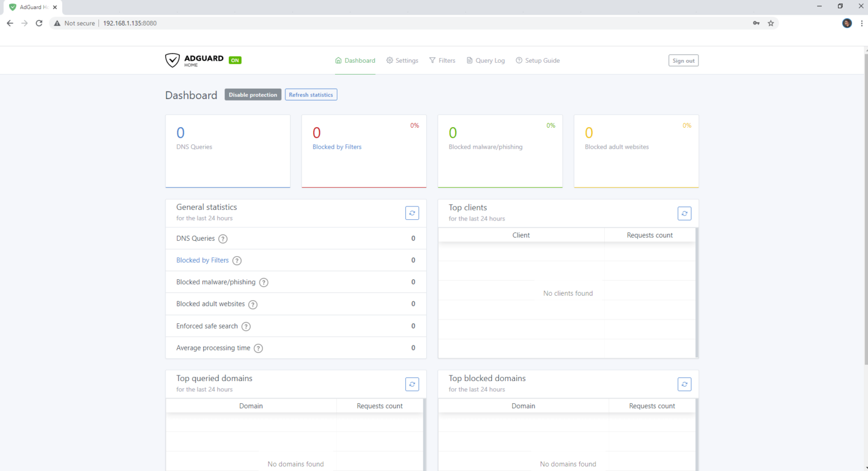The height and width of the screenshot is (471, 868).
Task: Click the Enforced safe search label
Action: [207, 326]
